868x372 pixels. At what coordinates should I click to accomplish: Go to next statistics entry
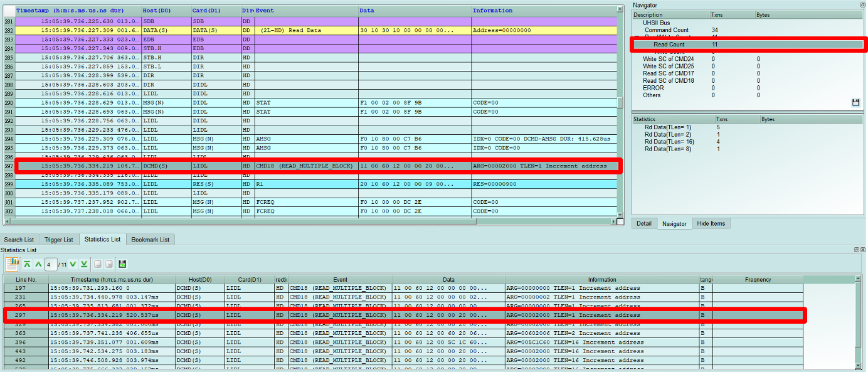(x=73, y=264)
